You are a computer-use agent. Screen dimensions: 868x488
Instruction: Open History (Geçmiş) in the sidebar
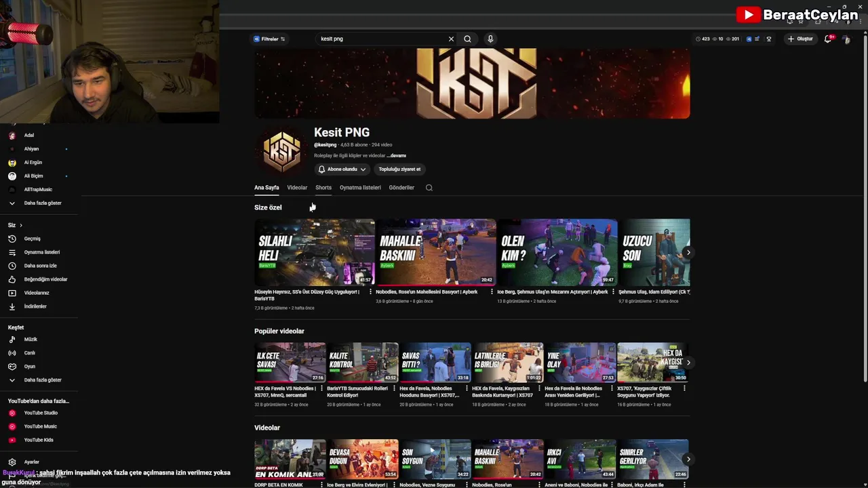[x=32, y=239]
